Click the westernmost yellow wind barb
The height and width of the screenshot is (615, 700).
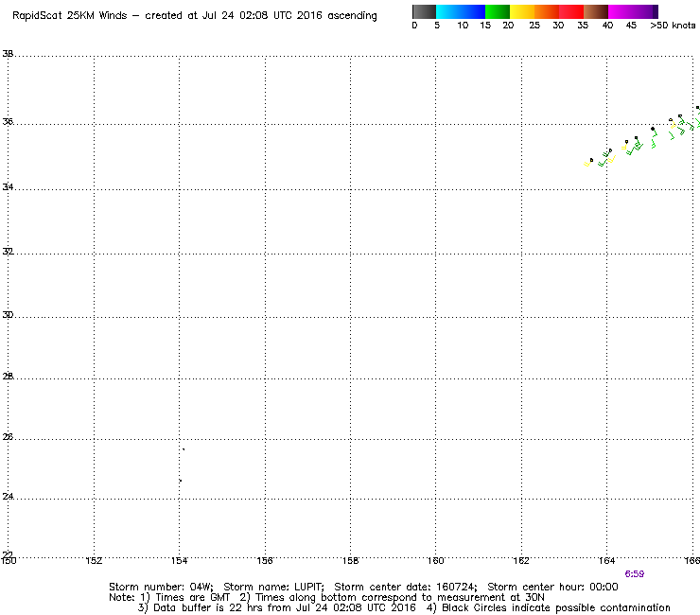click(x=588, y=163)
